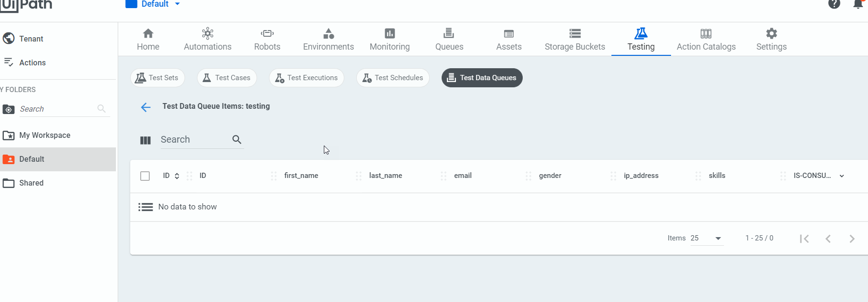
Task: Click the Testing flask icon
Action: tap(641, 33)
